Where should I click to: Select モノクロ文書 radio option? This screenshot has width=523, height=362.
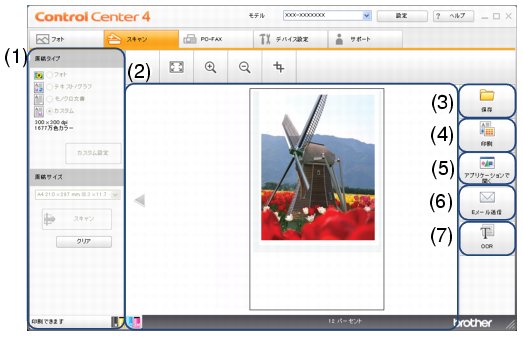point(50,99)
